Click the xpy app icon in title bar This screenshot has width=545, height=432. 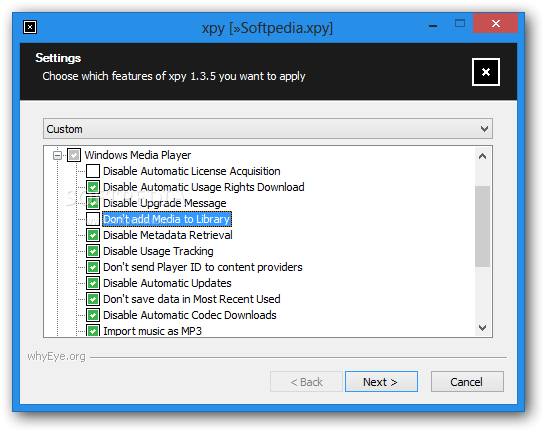(x=30, y=27)
